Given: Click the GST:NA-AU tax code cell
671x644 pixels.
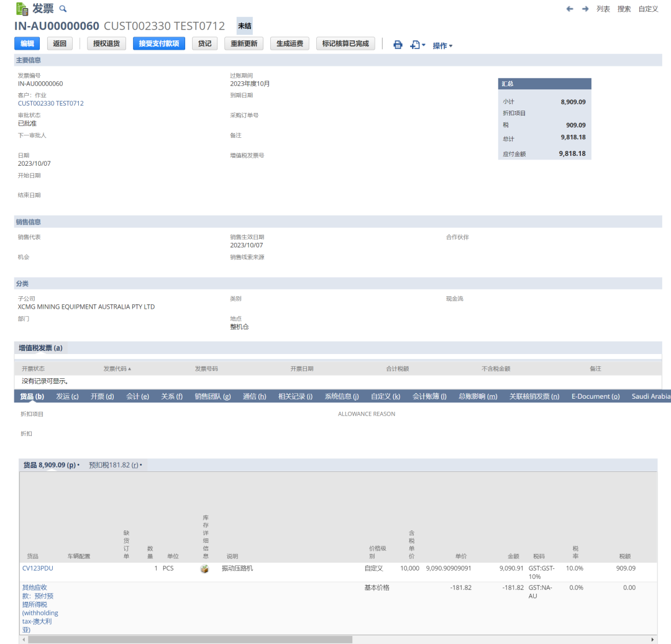Looking at the screenshot, I should click(x=540, y=592).
